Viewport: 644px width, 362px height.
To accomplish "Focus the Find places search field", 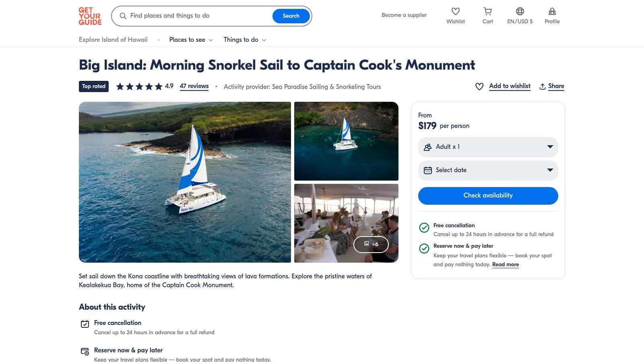I will coord(197,16).
